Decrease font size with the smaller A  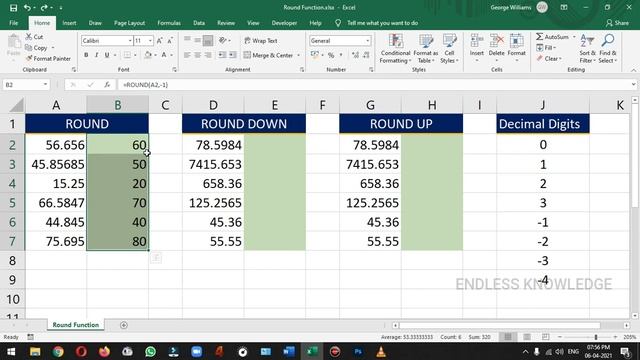point(170,40)
